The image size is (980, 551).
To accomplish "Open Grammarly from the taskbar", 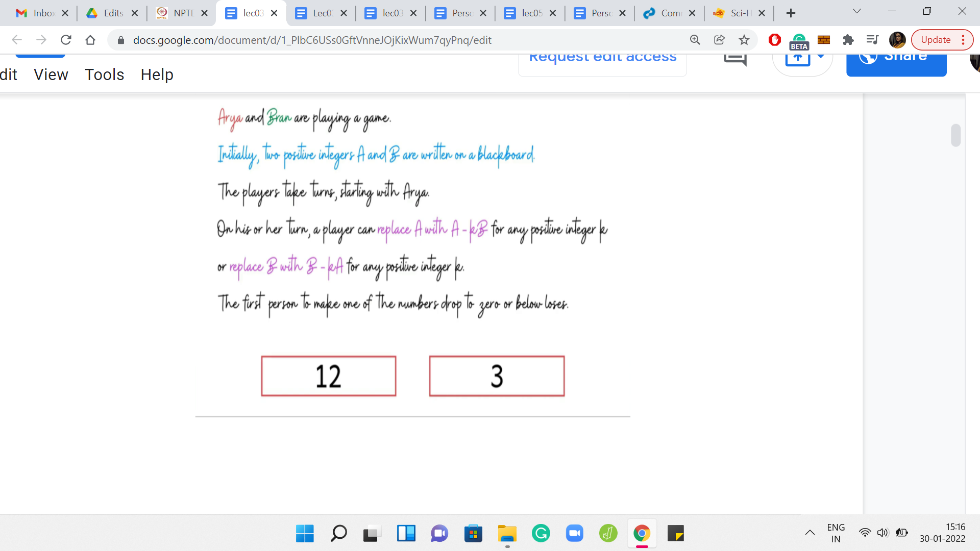I will (541, 534).
